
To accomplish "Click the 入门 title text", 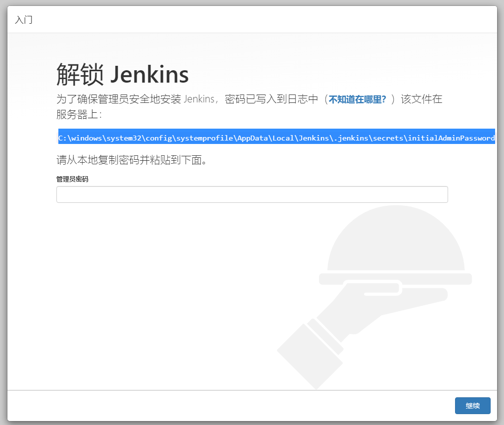I will click(24, 20).
